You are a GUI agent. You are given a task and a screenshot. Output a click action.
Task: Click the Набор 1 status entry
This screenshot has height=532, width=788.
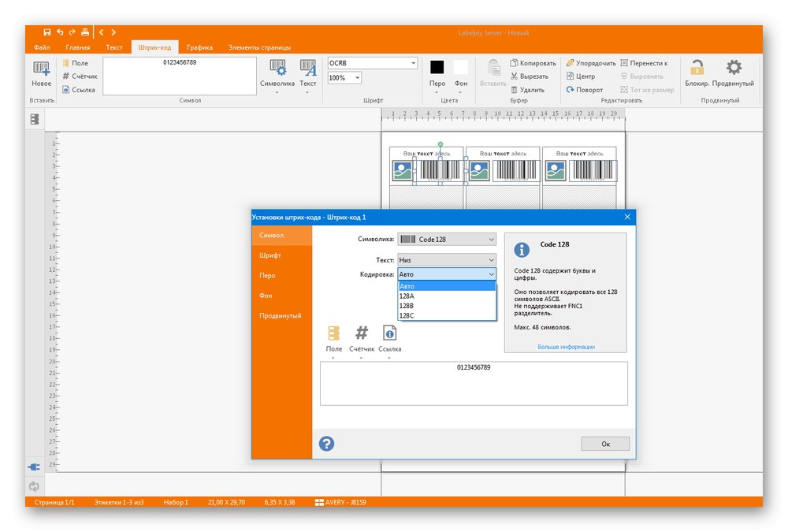coord(176,502)
